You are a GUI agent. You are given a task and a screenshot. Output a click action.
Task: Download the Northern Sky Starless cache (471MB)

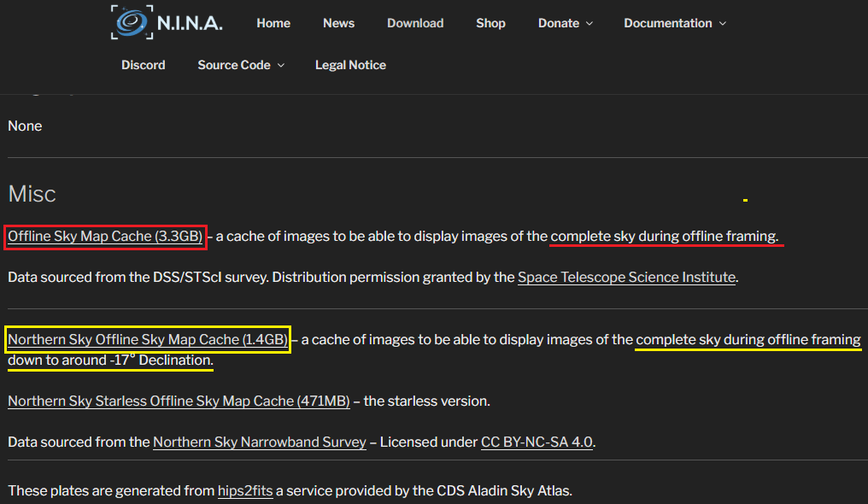[x=179, y=401]
